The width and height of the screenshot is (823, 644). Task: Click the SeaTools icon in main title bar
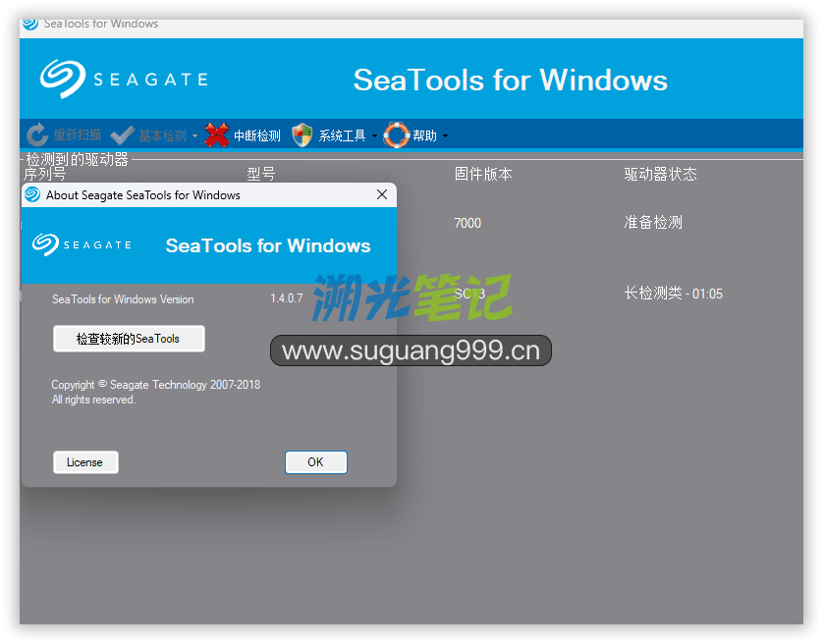pyautogui.click(x=30, y=24)
